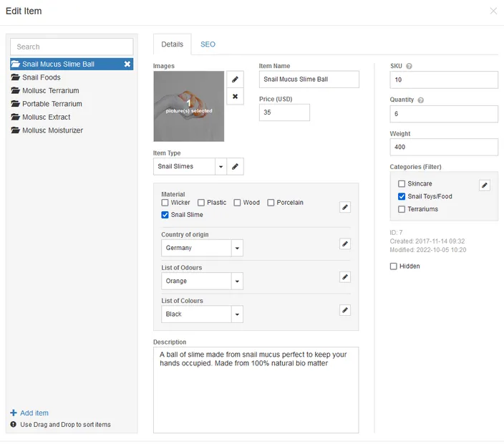Select the Details tab

(x=173, y=44)
